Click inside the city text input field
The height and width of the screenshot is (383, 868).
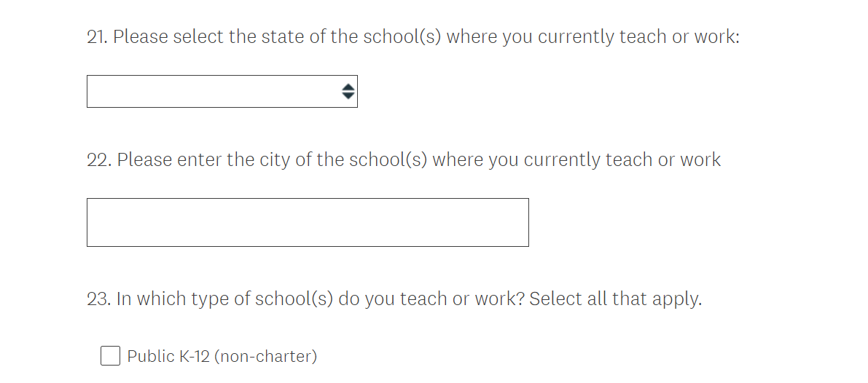coord(307,222)
